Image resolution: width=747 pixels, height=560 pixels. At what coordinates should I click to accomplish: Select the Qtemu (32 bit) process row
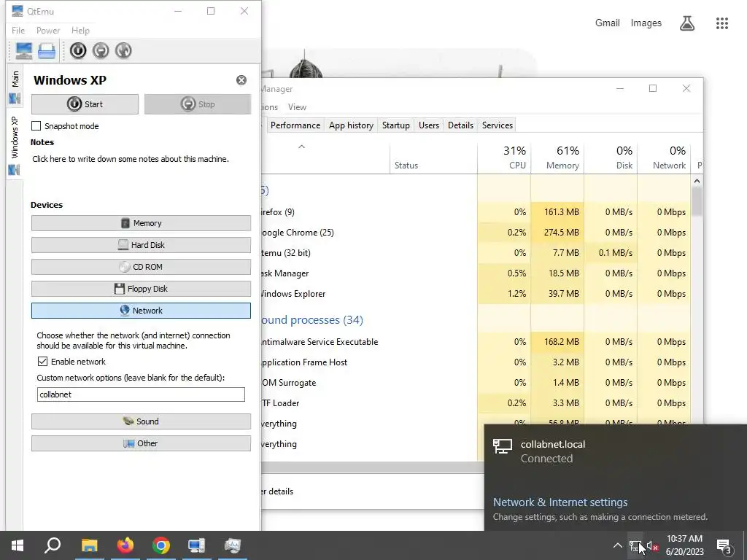[476, 253]
